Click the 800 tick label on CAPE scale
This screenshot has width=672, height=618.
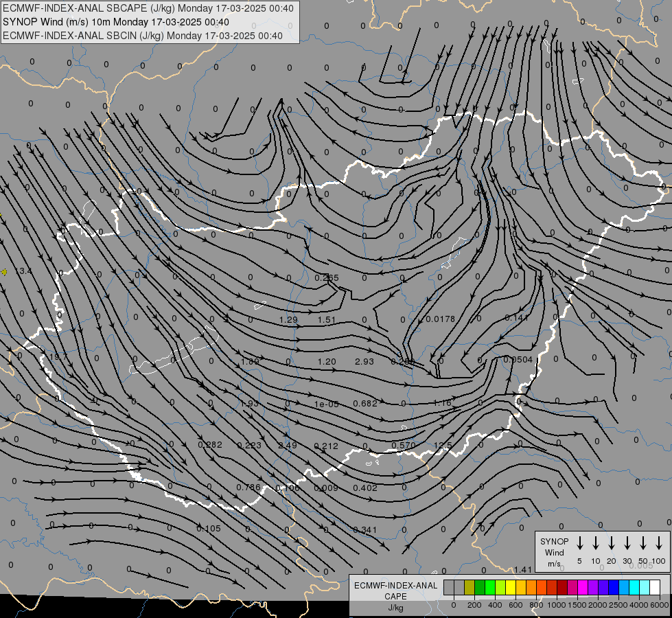click(x=536, y=605)
